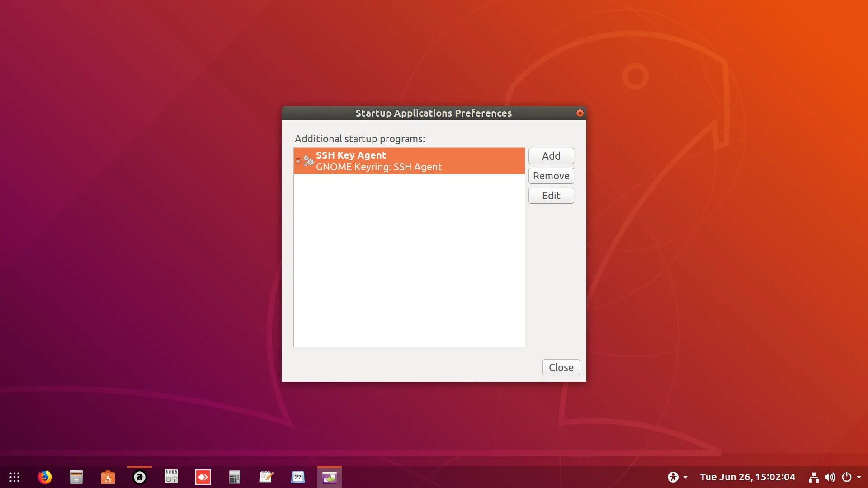Click the volume icon in tray

pyautogui.click(x=830, y=477)
